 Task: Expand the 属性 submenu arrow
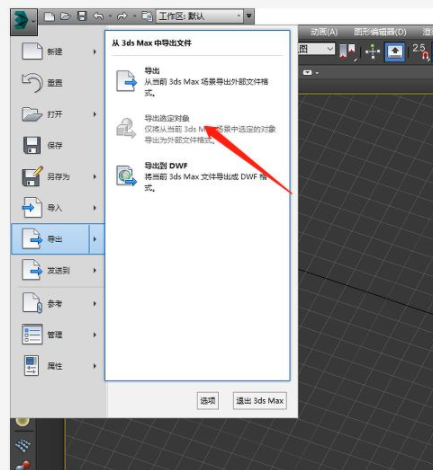(95, 366)
